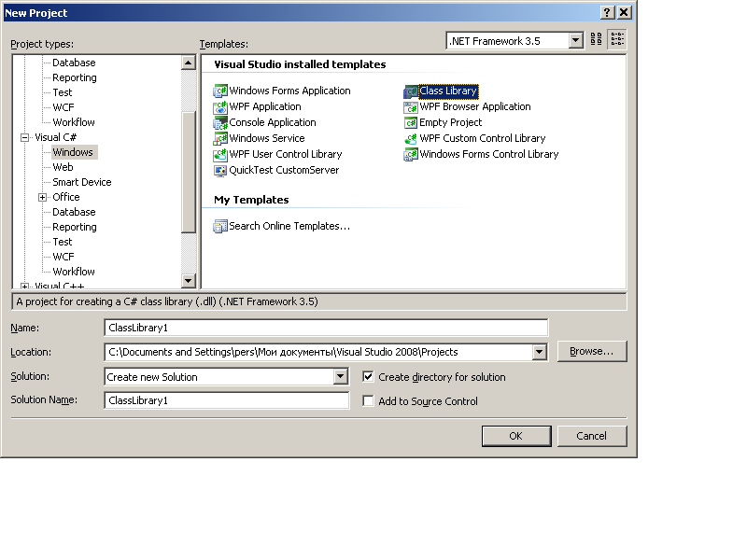Select the Class Library template icon
Image resolution: width=747 pixels, height=560 pixels.
[x=411, y=91]
